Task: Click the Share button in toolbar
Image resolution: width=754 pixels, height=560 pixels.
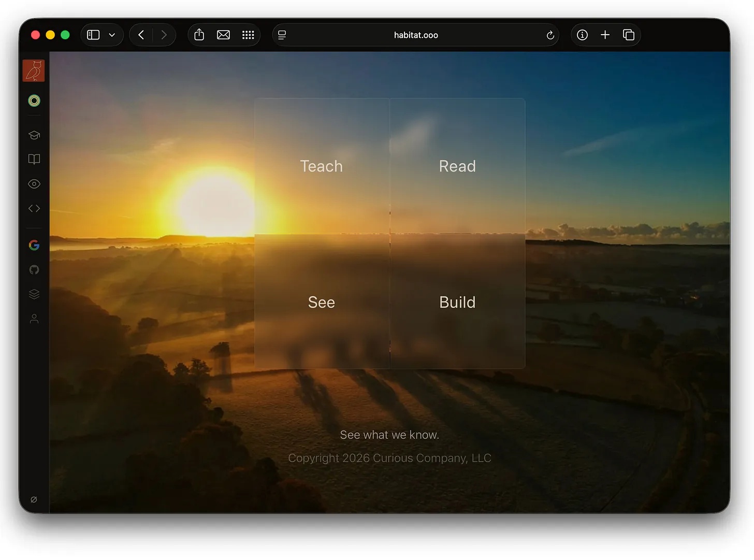Action: coord(199,35)
